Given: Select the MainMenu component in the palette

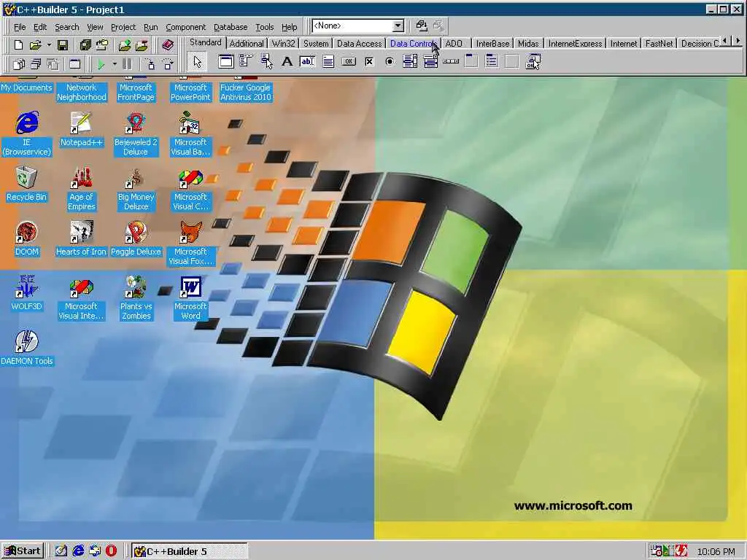Looking at the screenshot, I should 246,61.
